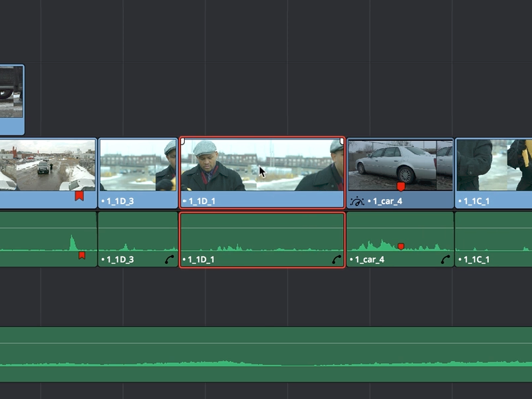
Task: Click left fade handle on 1_1D_1 video clip
Action: [182, 141]
